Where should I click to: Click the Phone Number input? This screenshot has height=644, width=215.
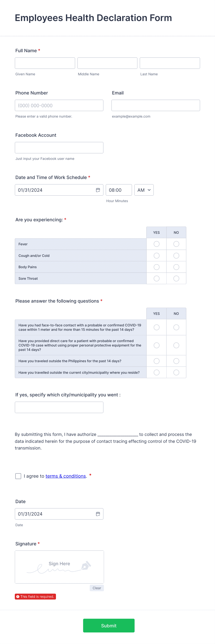59,105
